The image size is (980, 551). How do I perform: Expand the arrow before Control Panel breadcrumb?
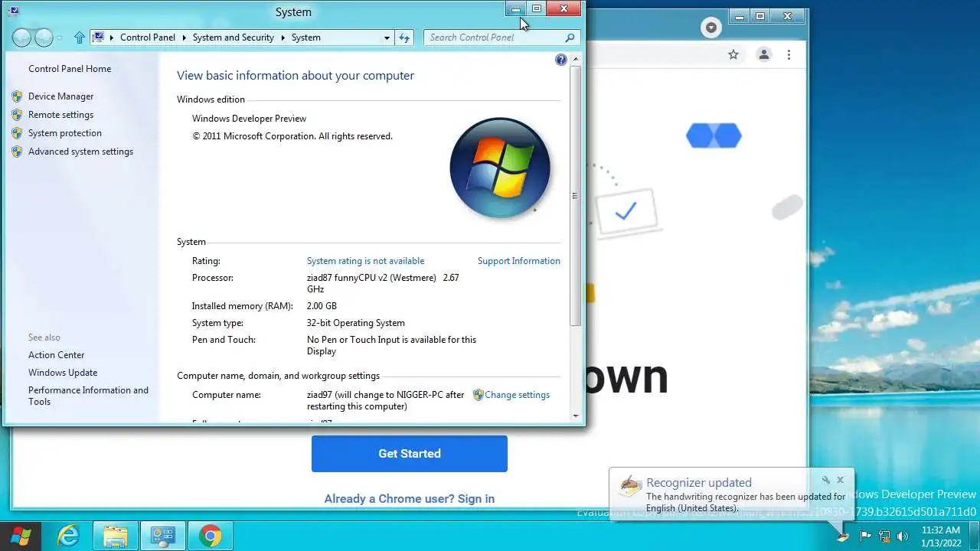[x=112, y=37]
